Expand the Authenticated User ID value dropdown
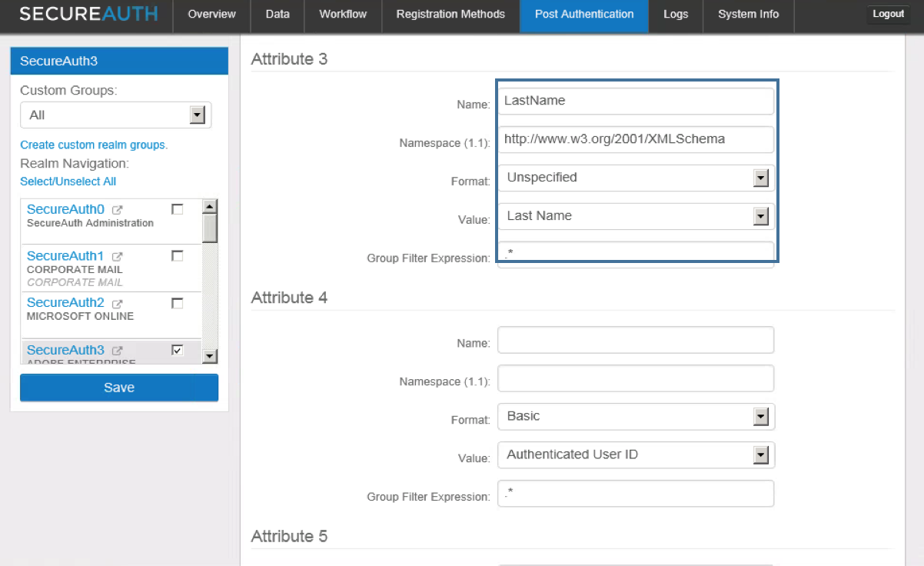 pyautogui.click(x=761, y=454)
